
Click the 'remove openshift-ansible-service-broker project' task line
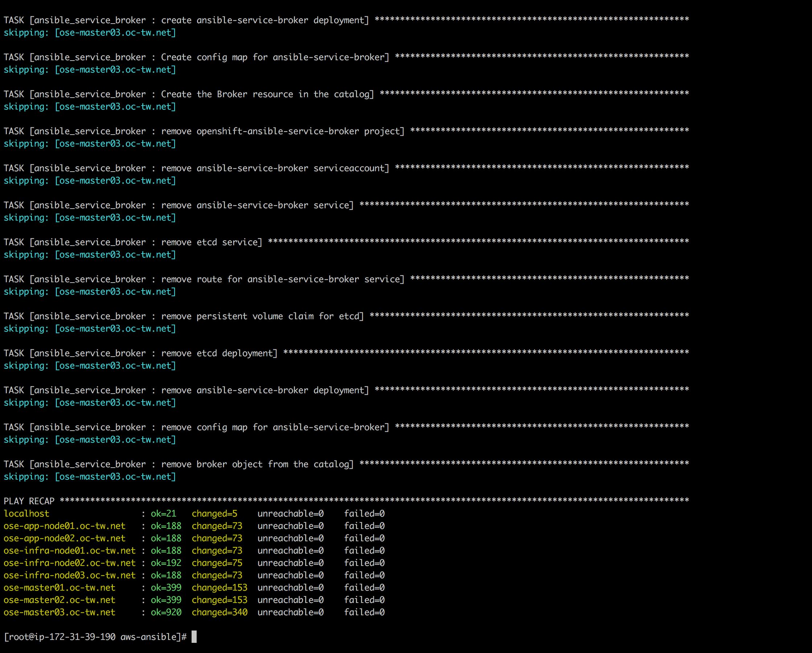tap(346, 131)
